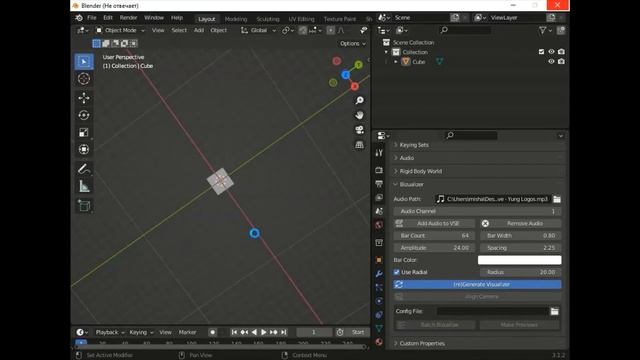The width and height of the screenshot is (640, 360).
Task: Open the Physics properties tab
Action: pyautogui.click(x=379, y=301)
